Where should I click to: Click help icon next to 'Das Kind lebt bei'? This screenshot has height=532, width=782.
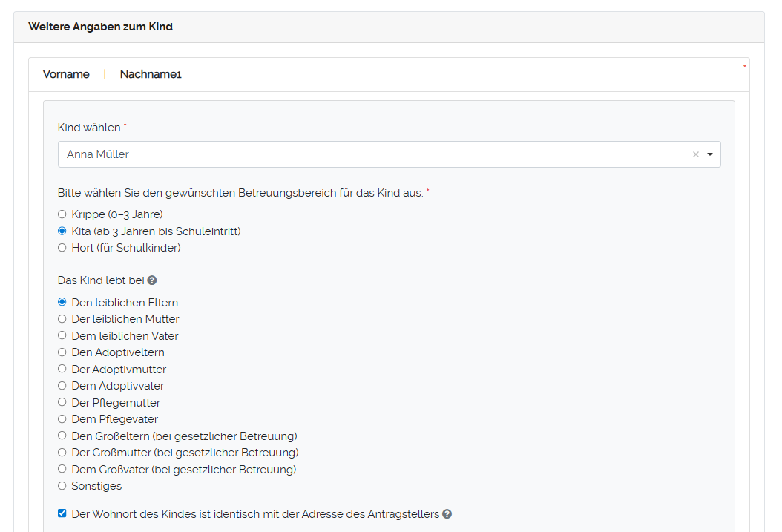(152, 280)
